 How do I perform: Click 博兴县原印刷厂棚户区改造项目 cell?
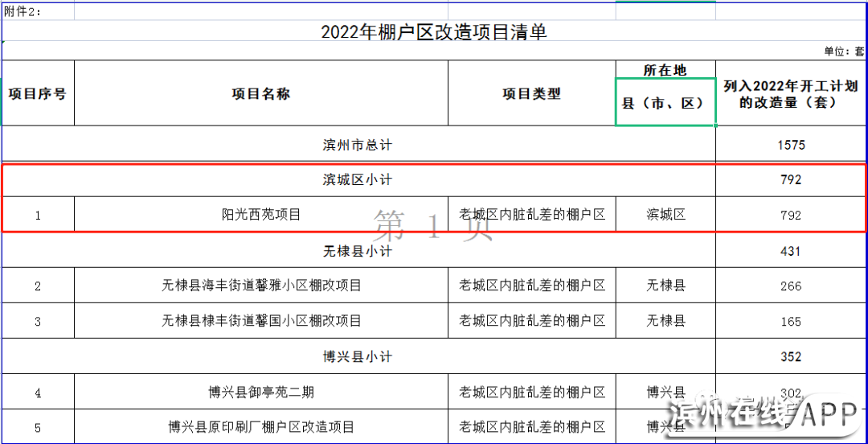point(260,426)
